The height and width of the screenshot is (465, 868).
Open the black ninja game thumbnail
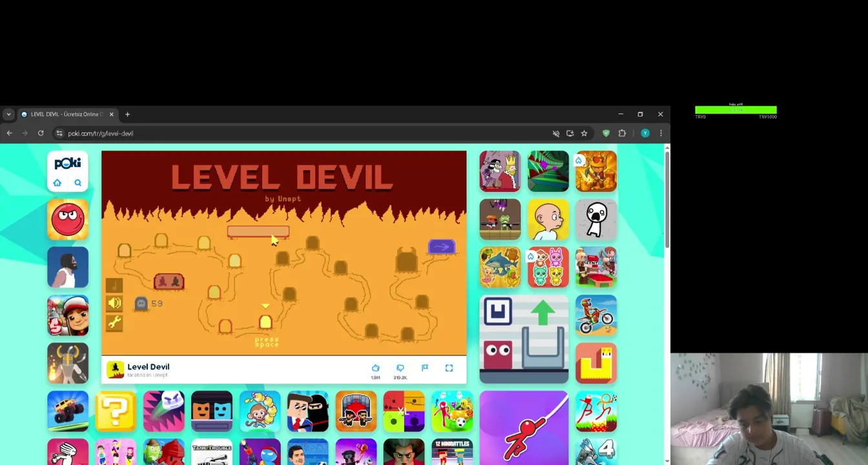point(308,411)
